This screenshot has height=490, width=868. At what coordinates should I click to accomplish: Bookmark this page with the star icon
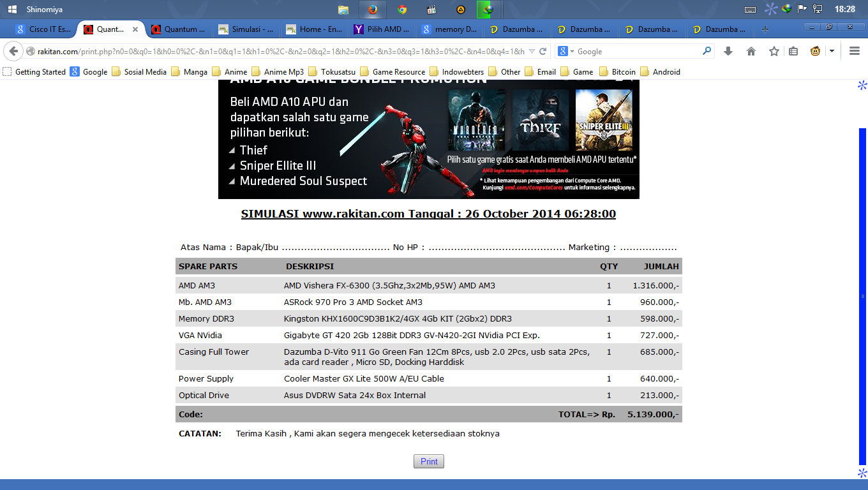(x=774, y=51)
